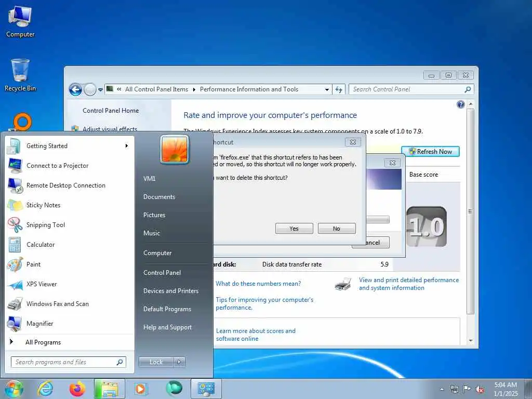Open Pictures from Start menu

[x=154, y=215]
